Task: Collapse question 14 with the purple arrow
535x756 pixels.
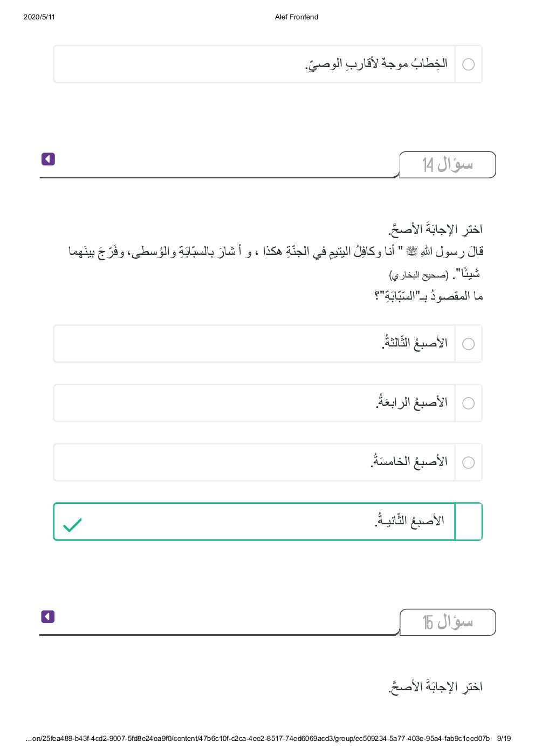Action: [48, 159]
